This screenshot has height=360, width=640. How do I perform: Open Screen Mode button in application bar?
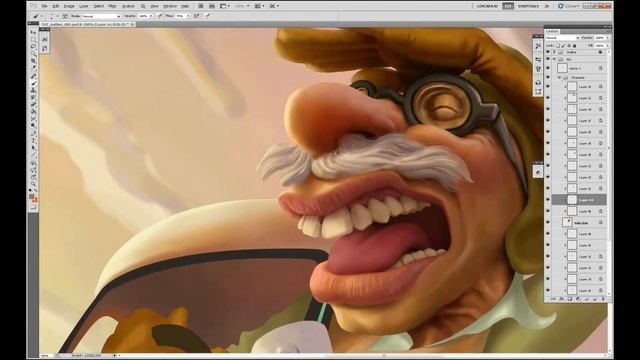coord(274,6)
